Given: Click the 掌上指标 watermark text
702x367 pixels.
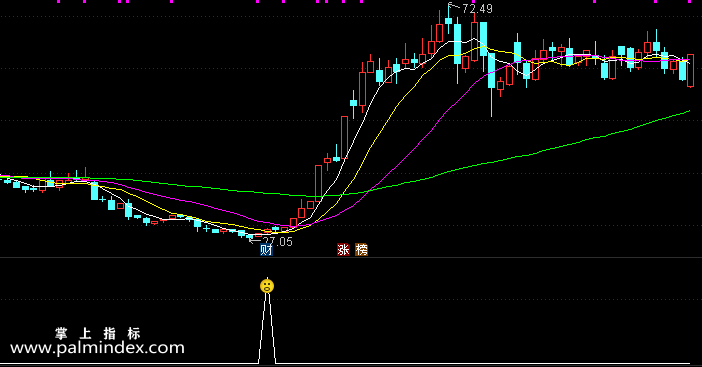Looking at the screenshot, I should 98,333.
